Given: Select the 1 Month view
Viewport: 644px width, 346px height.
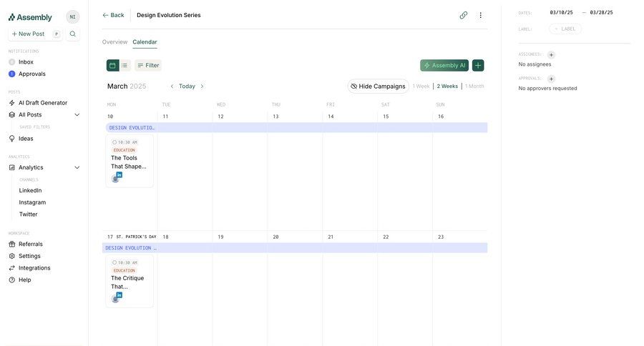Looking at the screenshot, I should pyautogui.click(x=475, y=86).
